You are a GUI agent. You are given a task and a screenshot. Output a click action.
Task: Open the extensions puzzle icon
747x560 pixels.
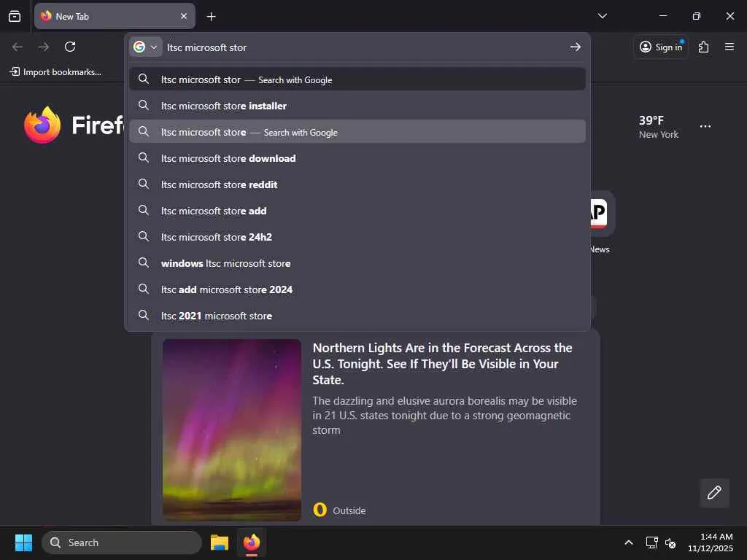(x=704, y=47)
